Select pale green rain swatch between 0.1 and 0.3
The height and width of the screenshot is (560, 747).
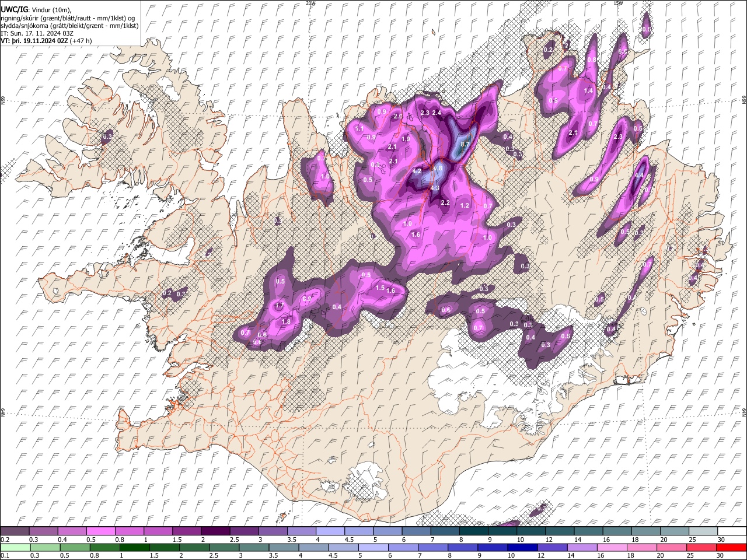[14, 547]
